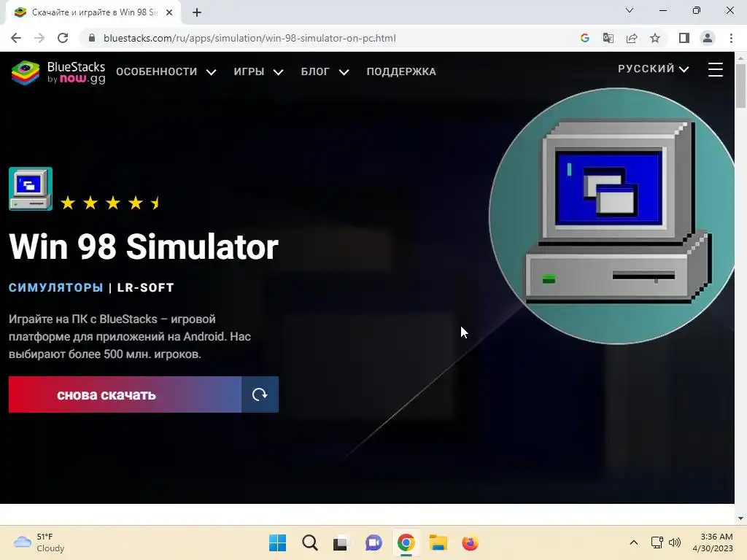This screenshot has width=747, height=560.
Task: Open Windows taskbar search
Action: point(309,542)
